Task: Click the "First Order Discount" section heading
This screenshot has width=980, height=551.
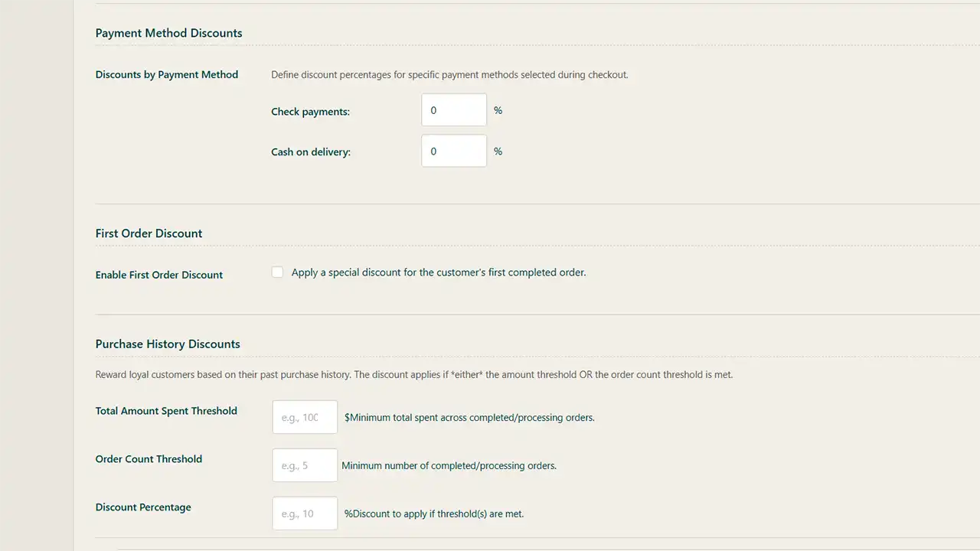Action: click(149, 233)
